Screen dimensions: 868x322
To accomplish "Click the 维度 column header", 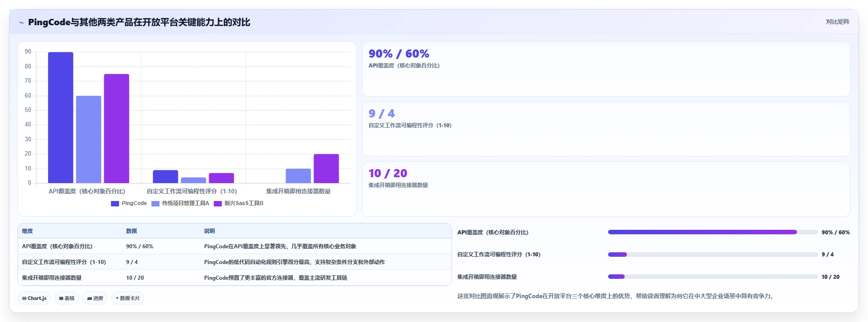I will (x=27, y=231).
